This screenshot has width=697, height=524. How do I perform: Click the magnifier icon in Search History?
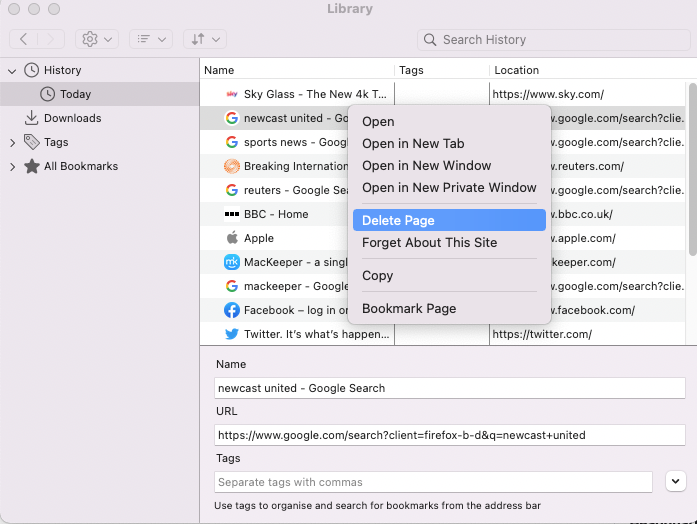pos(429,40)
